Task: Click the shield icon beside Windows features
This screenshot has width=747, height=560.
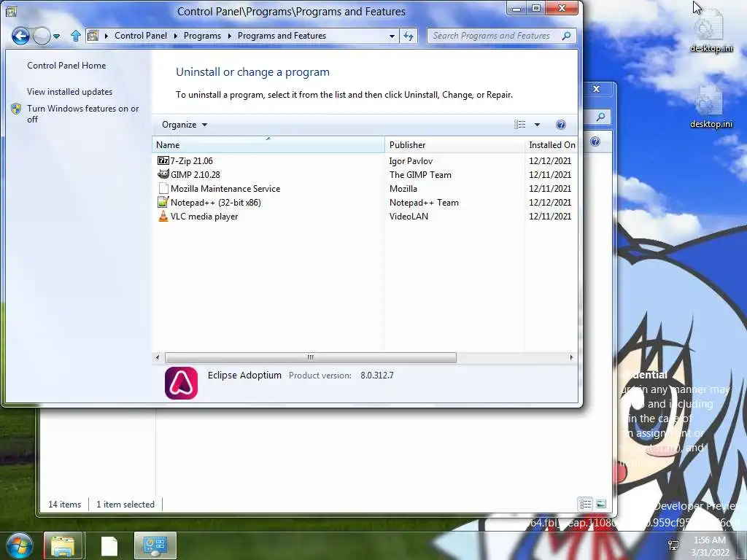Action: [16, 109]
